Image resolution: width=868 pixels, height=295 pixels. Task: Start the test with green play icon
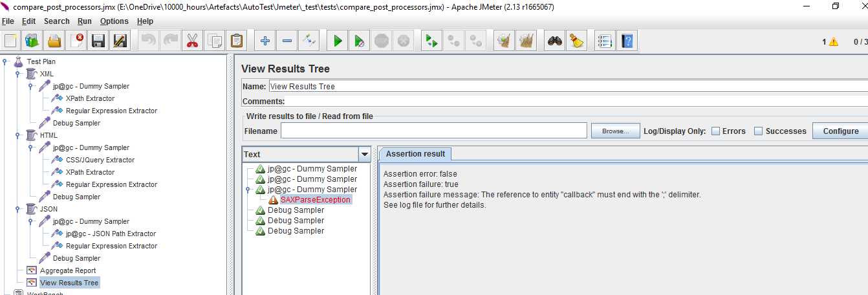point(338,41)
